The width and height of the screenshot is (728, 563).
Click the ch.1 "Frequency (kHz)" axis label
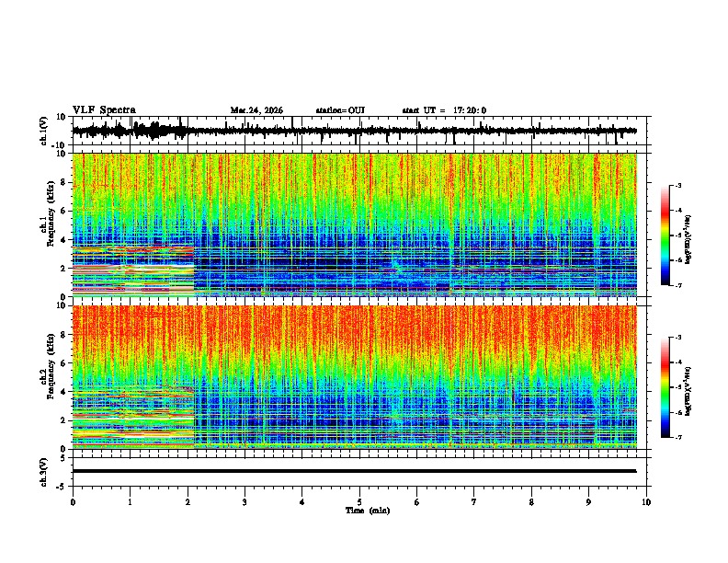click(x=51, y=214)
